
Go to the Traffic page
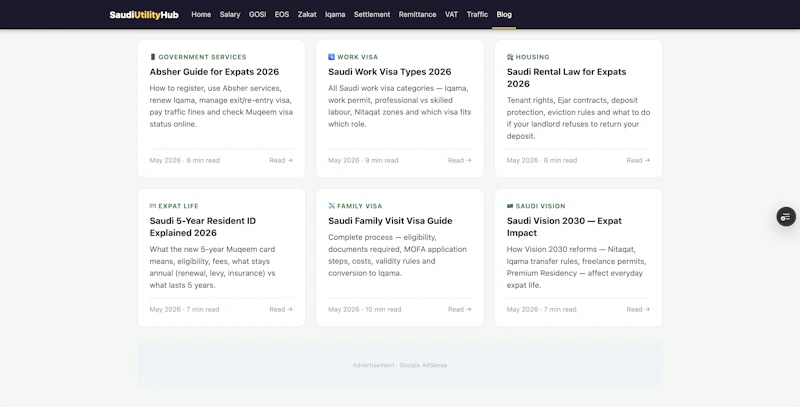pyautogui.click(x=478, y=15)
